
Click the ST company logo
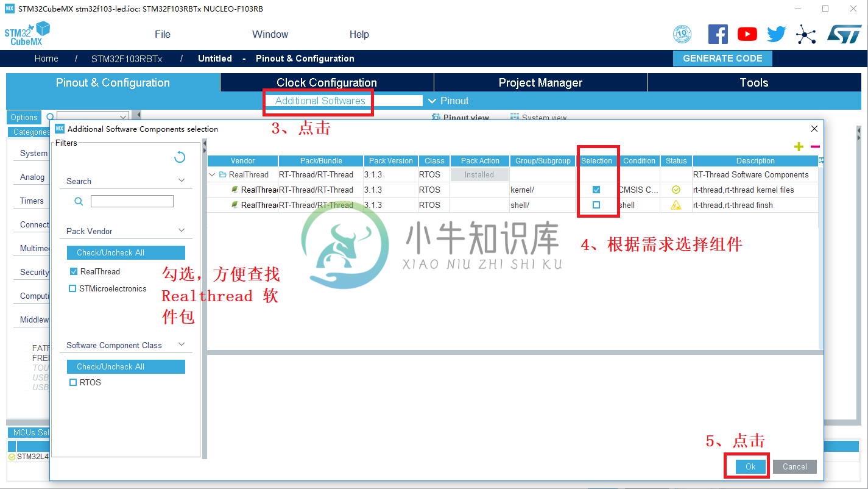[x=844, y=34]
